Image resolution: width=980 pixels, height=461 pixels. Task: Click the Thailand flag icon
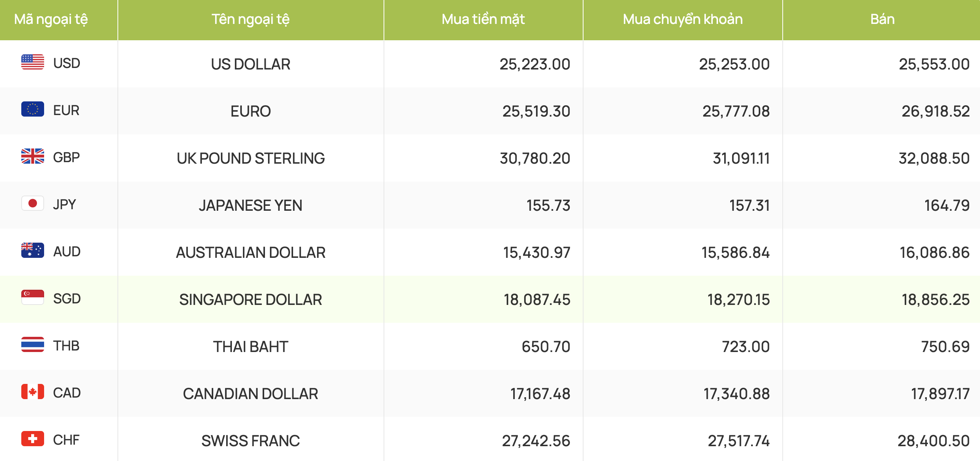click(33, 345)
